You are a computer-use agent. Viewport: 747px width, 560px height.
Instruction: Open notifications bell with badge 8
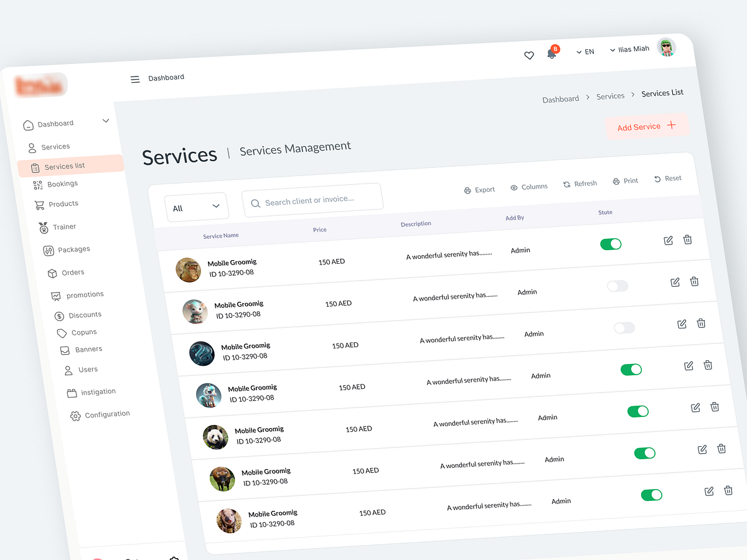pyautogui.click(x=552, y=52)
